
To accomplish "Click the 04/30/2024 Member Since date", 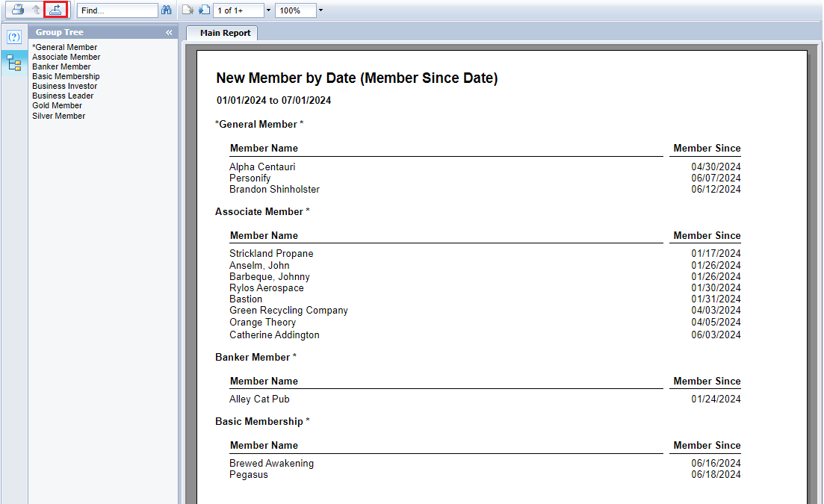I will click(x=716, y=167).
